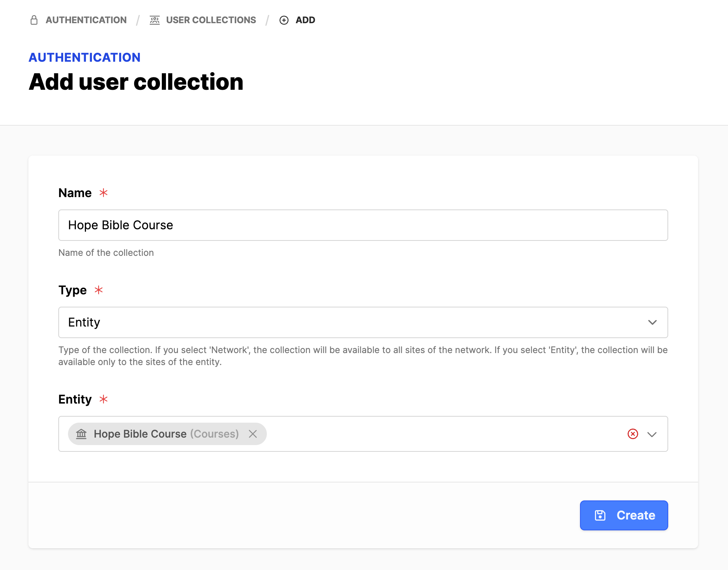This screenshot has height=570, width=728.
Task: Go to the Authentication breadcrumb
Action: pos(86,20)
